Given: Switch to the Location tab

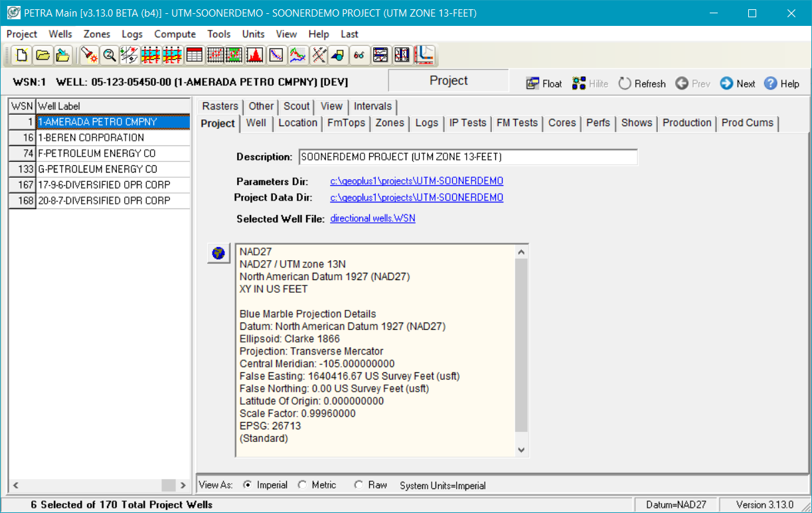Looking at the screenshot, I should pyautogui.click(x=297, y=123).
